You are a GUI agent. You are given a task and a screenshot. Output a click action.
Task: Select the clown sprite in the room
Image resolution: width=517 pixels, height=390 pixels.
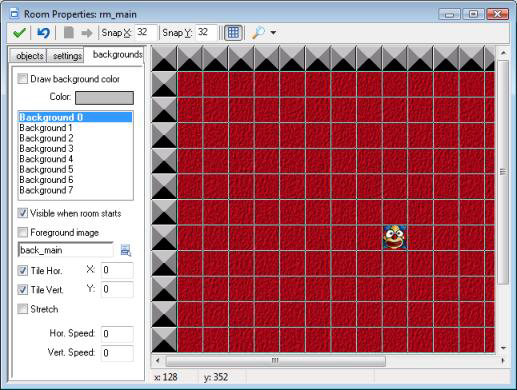395,237
